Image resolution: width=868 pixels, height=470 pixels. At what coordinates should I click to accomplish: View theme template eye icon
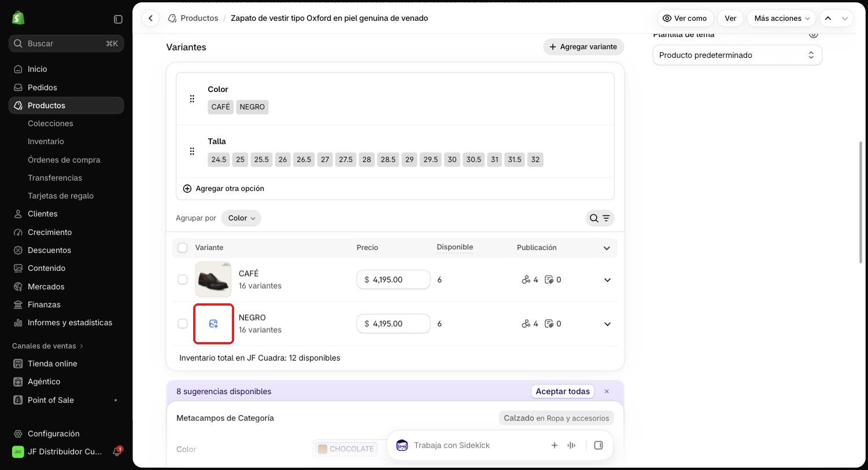pyautogui.click(x=814, y=34)
